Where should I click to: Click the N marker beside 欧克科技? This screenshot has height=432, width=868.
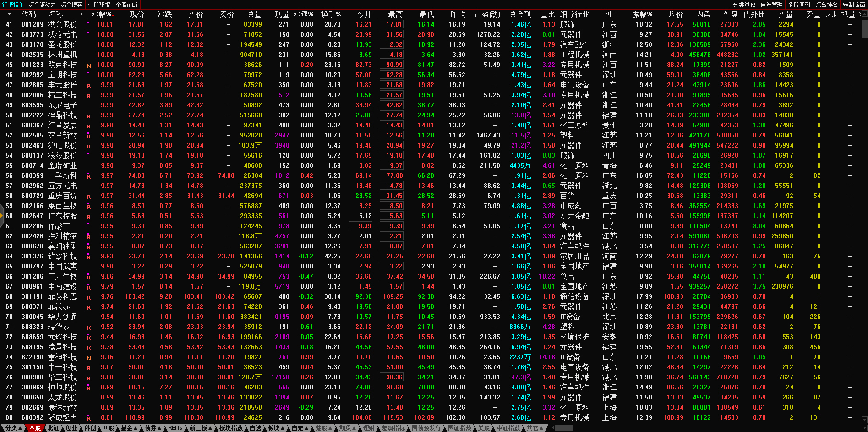pyautogui.click(x=89, y=66)
